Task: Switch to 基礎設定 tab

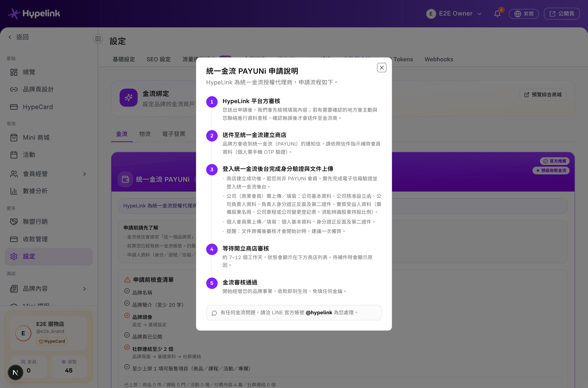Action: 124,59
